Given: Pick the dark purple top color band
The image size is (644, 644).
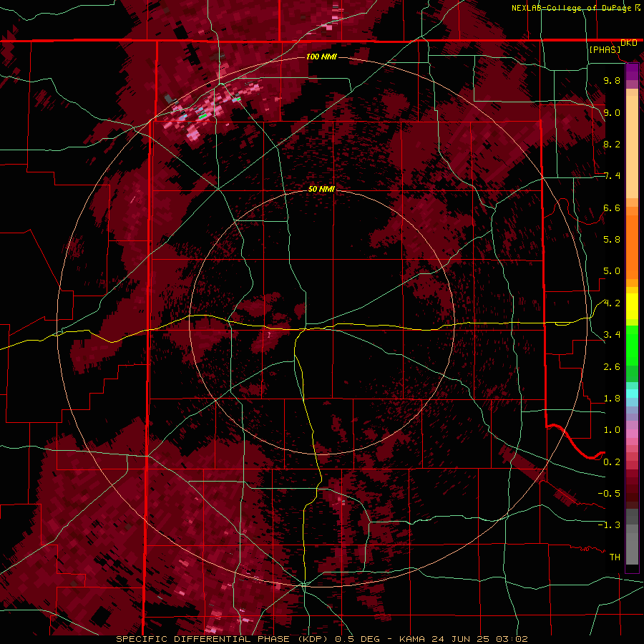Looking at the screenshot, I should [632, 72].
